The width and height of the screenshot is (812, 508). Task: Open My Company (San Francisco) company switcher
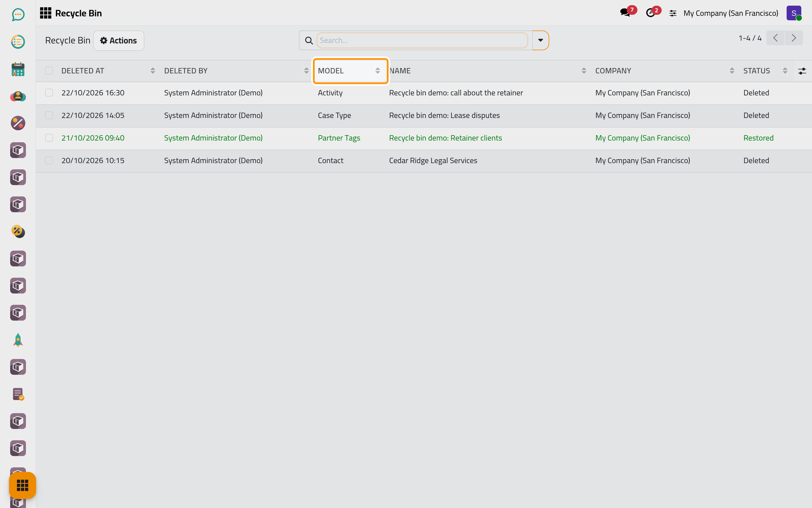click(x=731, y=13)
